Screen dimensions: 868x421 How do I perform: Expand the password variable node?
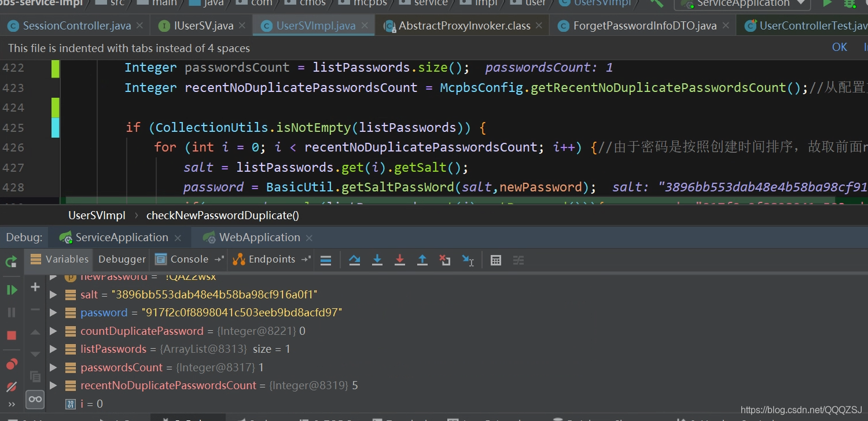coord(53,313)
